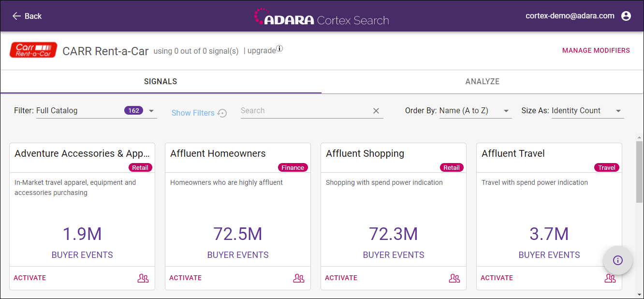The height and width of the screenshot is (299, 644).
Task: Click the 3.7M buyer events value
Action: (549, 234)
